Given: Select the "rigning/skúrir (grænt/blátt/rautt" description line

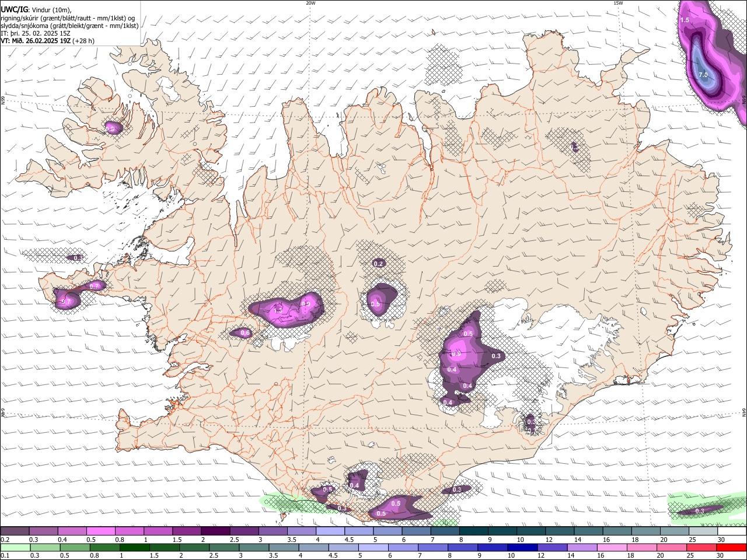Looking at the screenshot, I should 68,17.
